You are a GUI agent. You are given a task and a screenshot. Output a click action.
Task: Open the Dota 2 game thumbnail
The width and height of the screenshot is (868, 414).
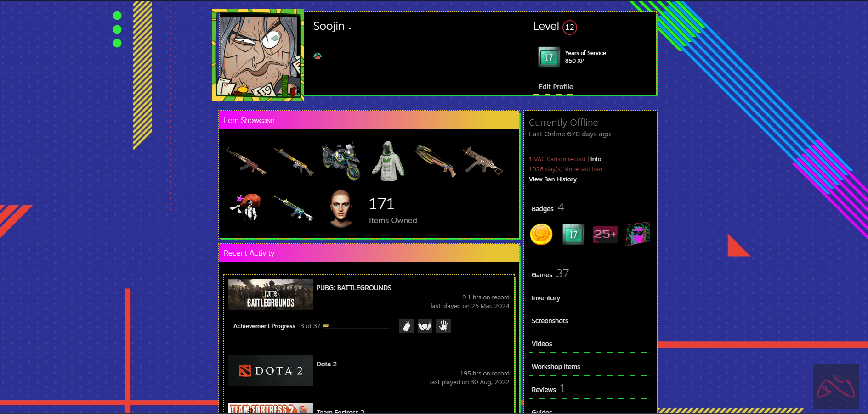click(x=270, y=370)
